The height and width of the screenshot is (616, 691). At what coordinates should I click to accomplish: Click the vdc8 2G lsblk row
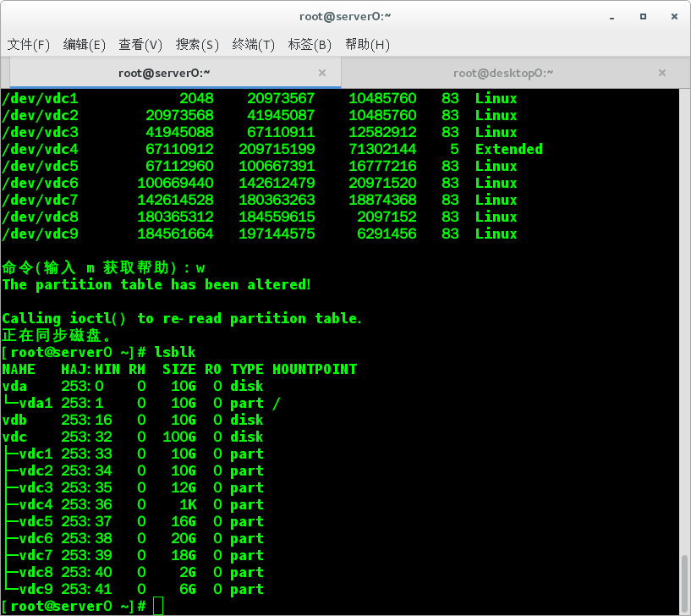click(x=133, y=572)
